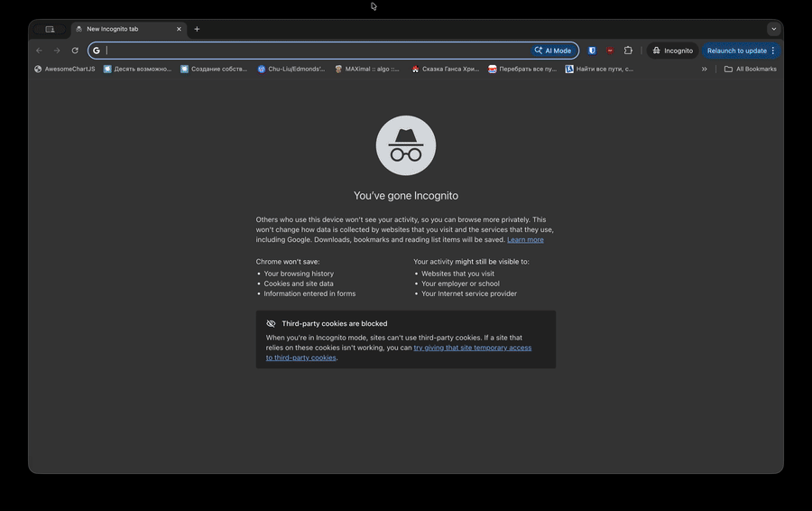Click the red extension icon in the toolbar

pos(610,51)
